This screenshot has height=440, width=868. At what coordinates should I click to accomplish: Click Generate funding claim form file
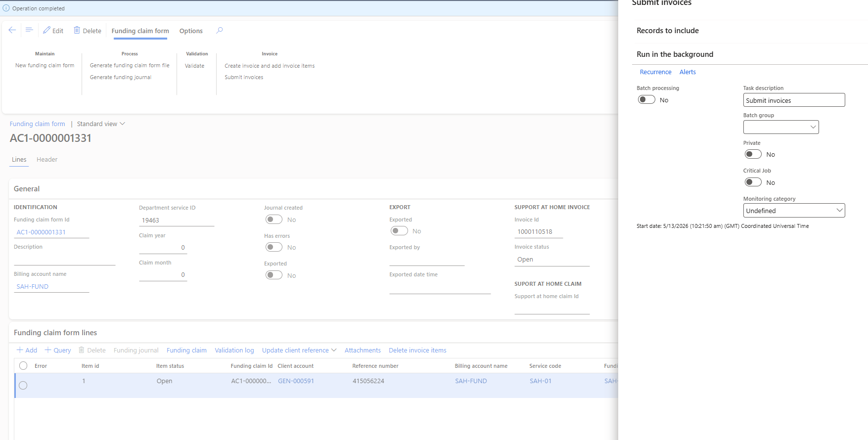coord(130,65)
